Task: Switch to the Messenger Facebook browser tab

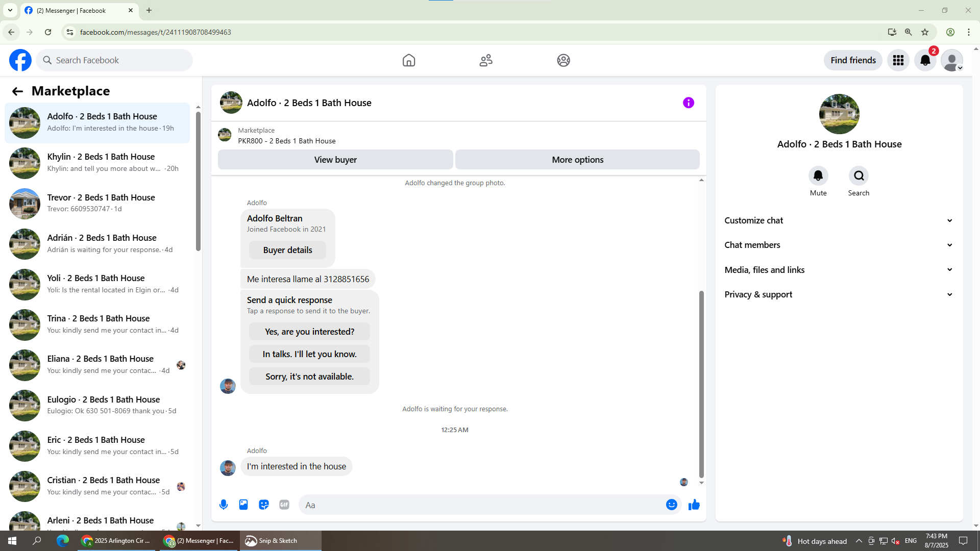Action: click(79, 10)
